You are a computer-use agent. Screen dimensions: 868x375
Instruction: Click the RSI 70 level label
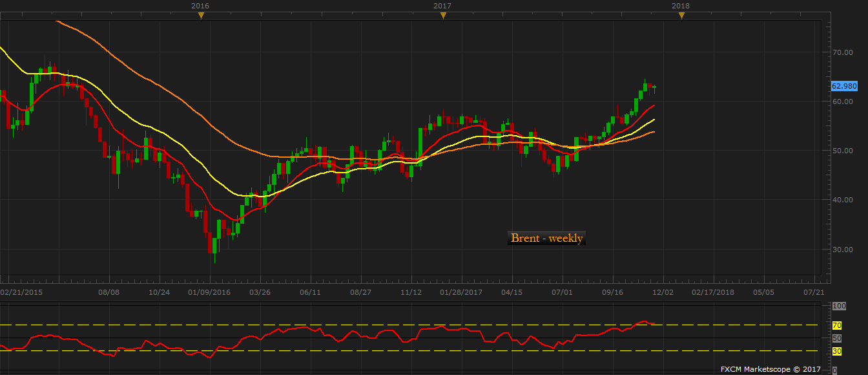836,325
